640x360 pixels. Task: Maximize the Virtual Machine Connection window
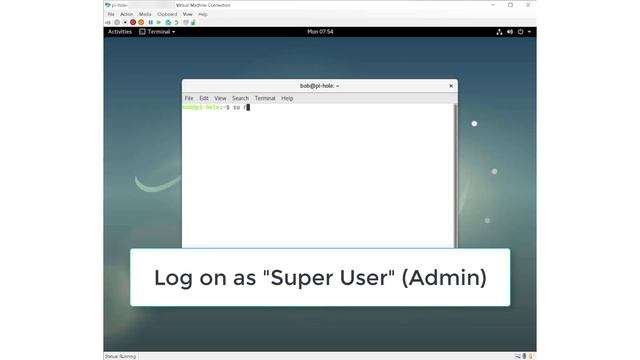point(510,5)
